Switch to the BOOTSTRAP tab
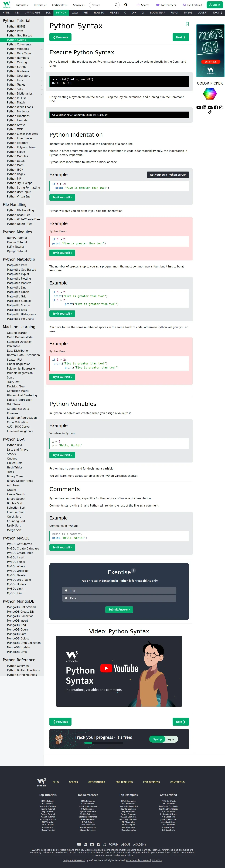The width and height of the screenshot is (225, 868). coord(158,12)
